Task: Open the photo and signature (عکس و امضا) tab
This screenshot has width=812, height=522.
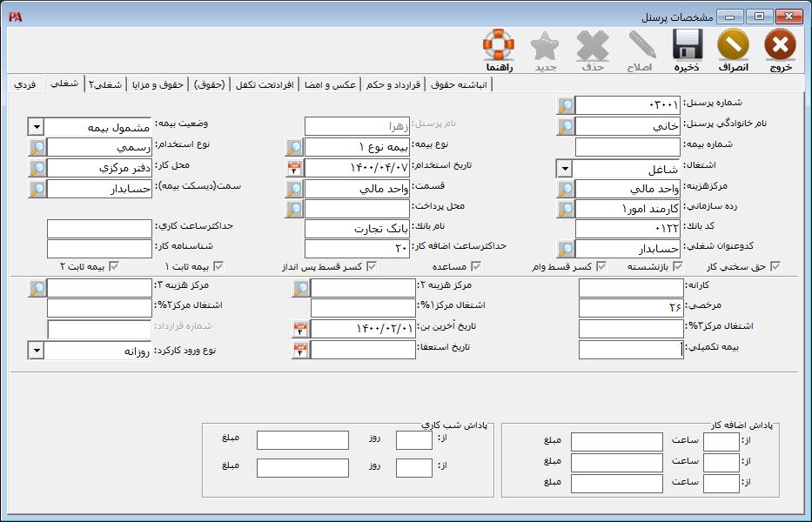Action: [x=329, y=84]
